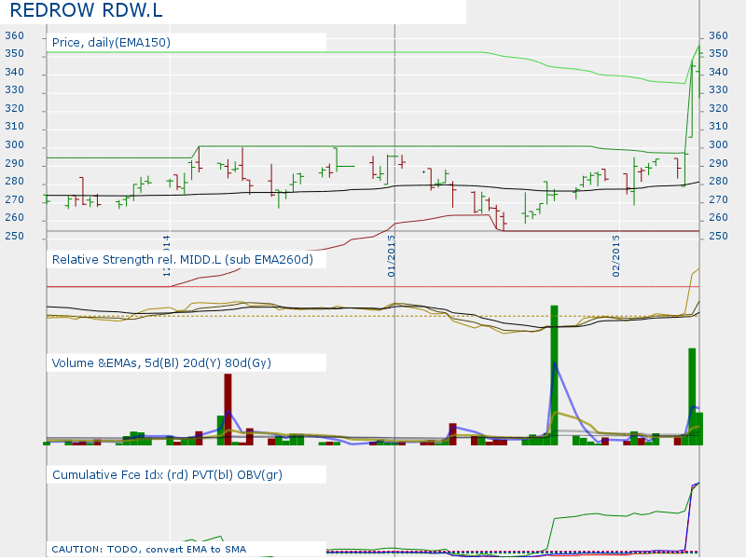Click the 270 label on left price axis
The width and height of the screenshot is (746, 560).
click(14, 199)
